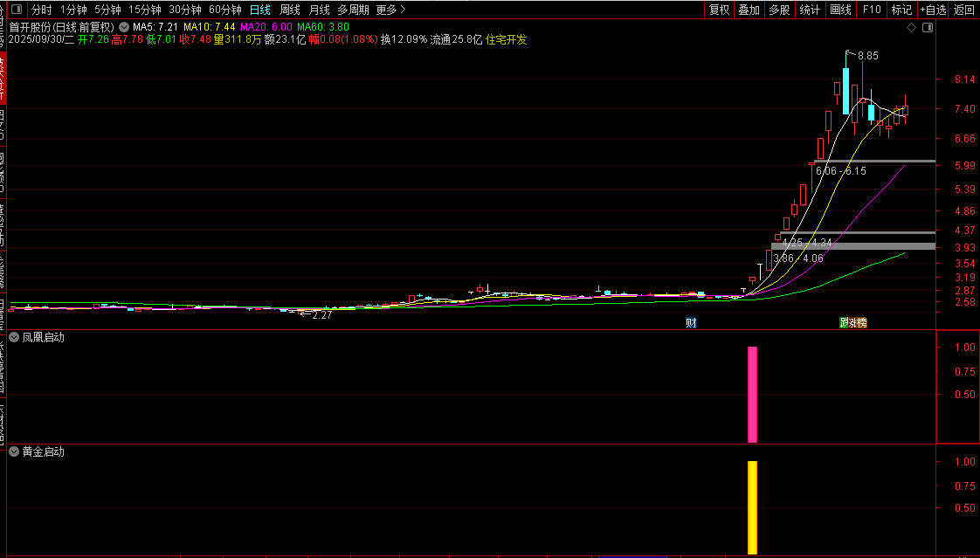Click the 返回 back button
The height and width of the screenshot is (558, 980).
tap(963, 10)
